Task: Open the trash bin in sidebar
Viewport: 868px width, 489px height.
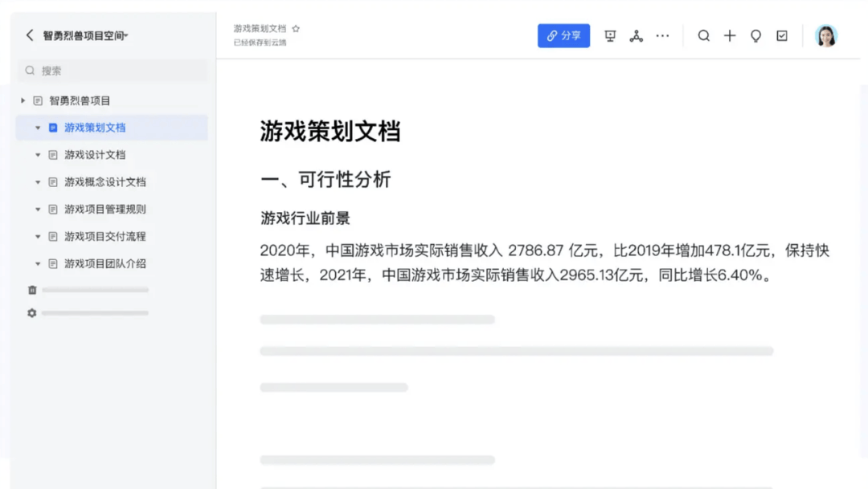Action: tap(32, 290)
